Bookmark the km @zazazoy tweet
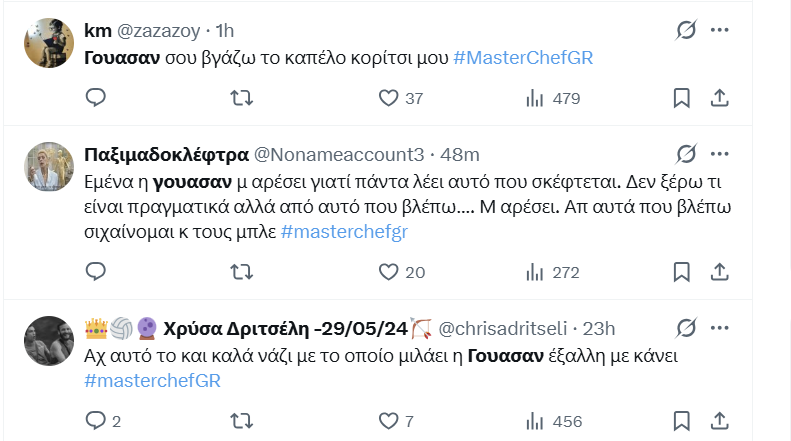The height and width of the screenshot is (441, 791). (681, 98)
